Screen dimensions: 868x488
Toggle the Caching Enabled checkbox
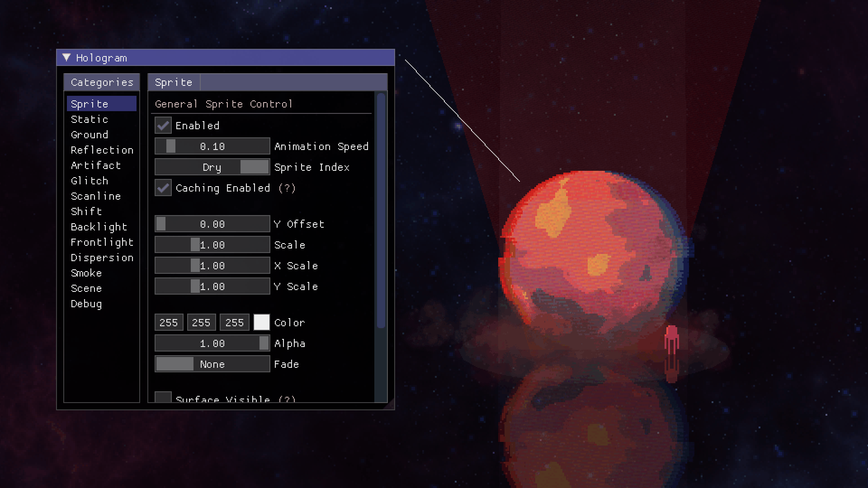pyautogui.click(x=163, y=188)
